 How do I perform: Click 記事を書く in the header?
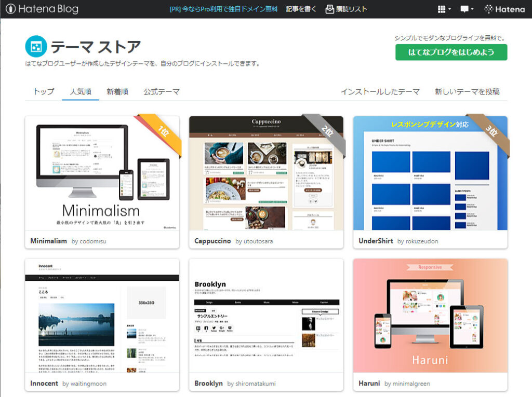pos(301,9)
